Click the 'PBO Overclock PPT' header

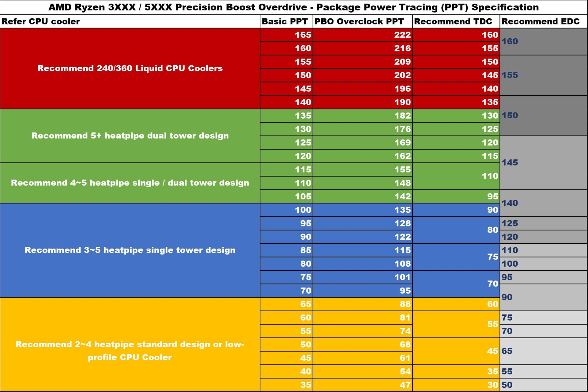pos(363,21)
